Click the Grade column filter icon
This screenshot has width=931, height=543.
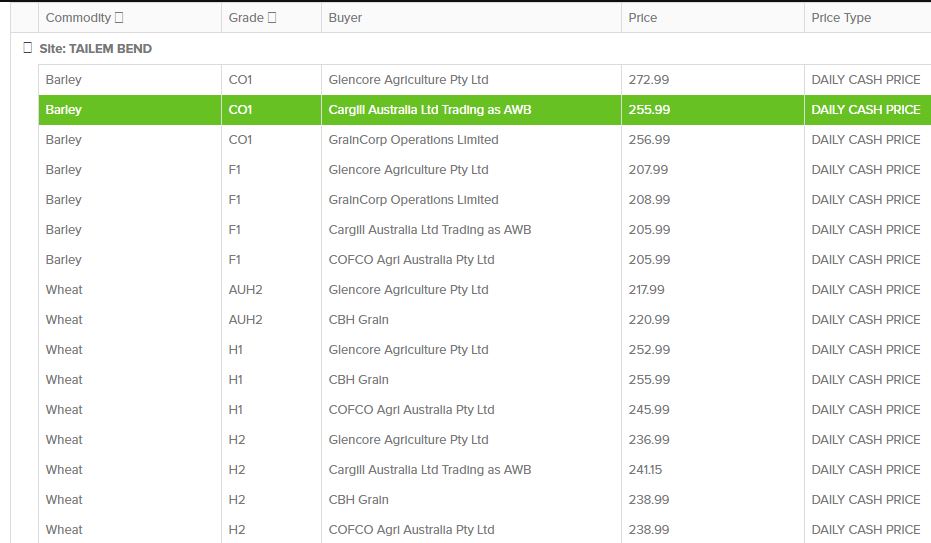(272, 18)
